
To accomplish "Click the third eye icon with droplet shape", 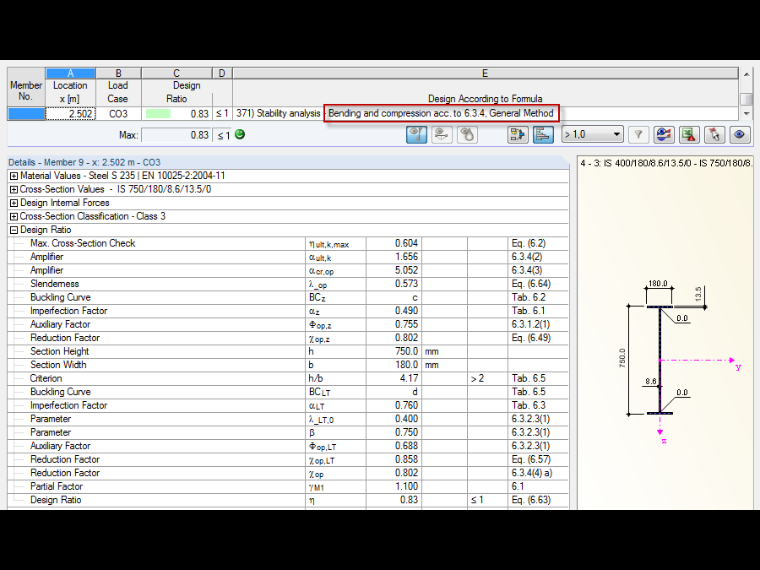I will (467, 134).
